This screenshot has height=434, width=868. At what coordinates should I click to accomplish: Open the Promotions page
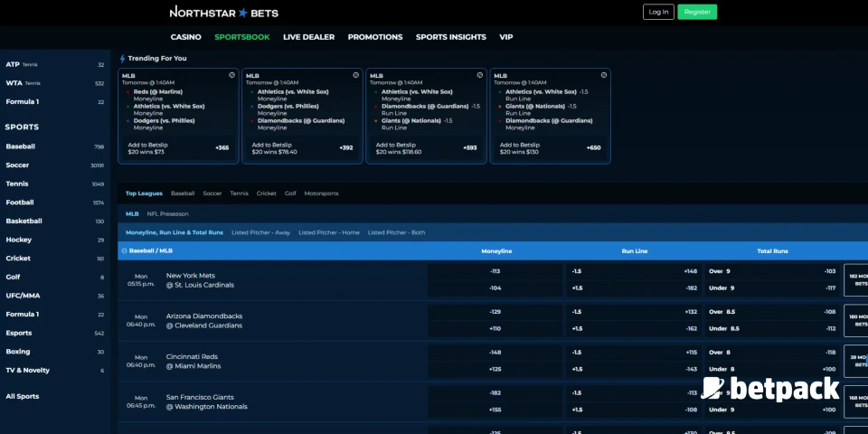pos(375,37)
